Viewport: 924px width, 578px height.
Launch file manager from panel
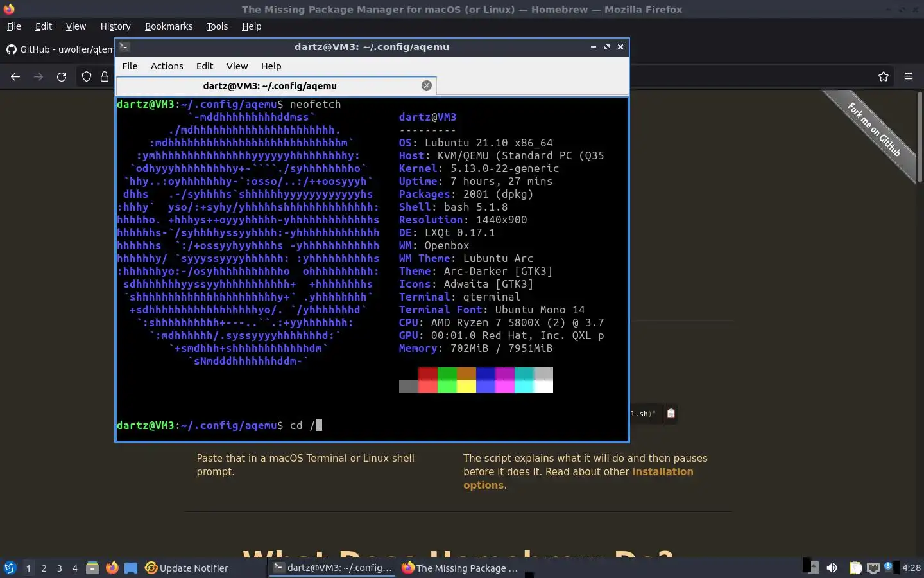pos(92,568)
